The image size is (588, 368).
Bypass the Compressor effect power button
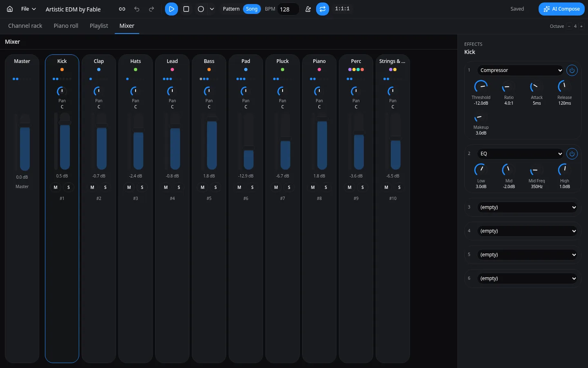[x=572, y=70]
